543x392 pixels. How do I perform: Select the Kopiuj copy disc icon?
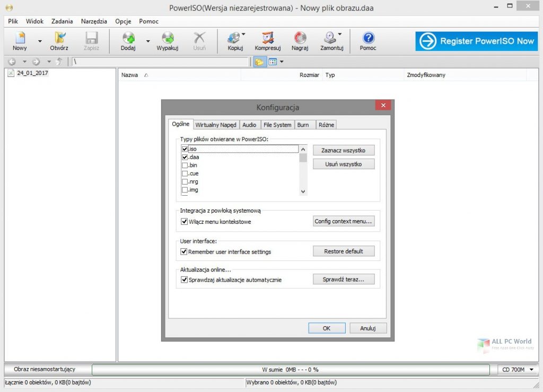(x=235, y=41)
